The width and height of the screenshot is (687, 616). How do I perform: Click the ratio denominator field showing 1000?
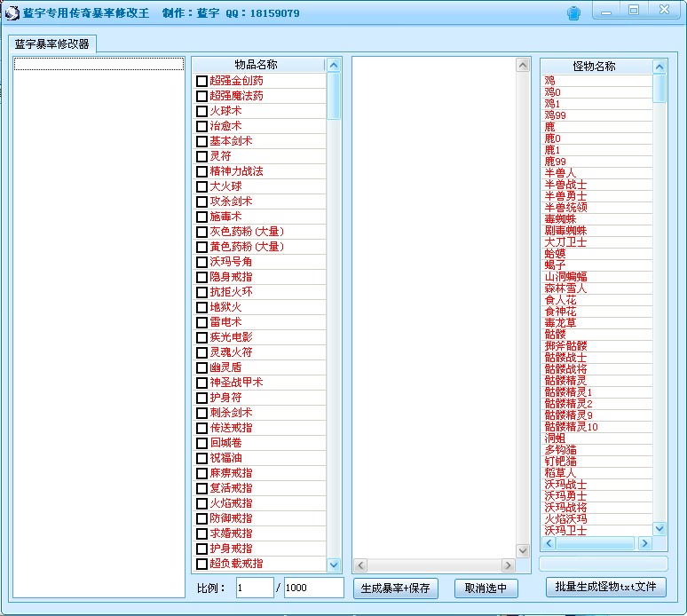312,588
